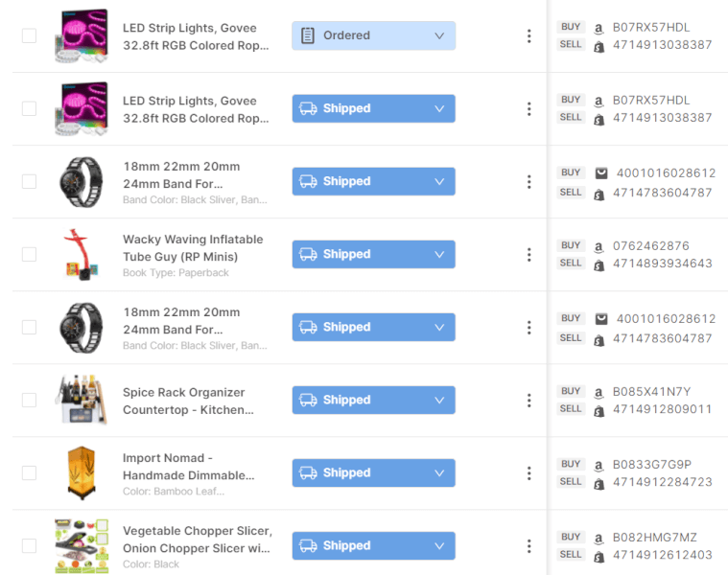Click Amazon icon next to 0762462876

[x=599, y=246]
